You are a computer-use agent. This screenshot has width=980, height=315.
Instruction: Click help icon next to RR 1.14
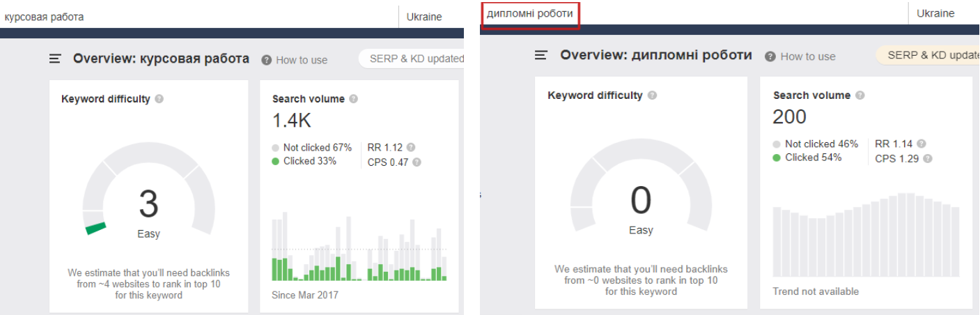tap(921, 144)
